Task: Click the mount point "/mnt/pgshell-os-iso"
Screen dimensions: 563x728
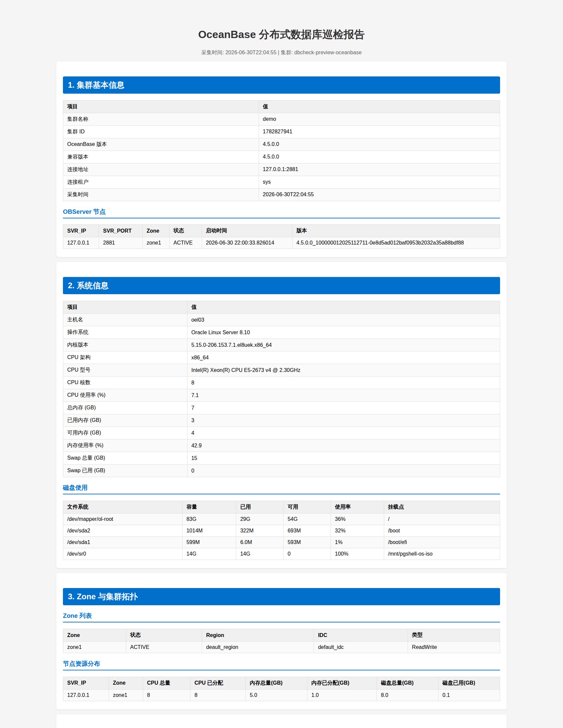Action: [410, 554]
